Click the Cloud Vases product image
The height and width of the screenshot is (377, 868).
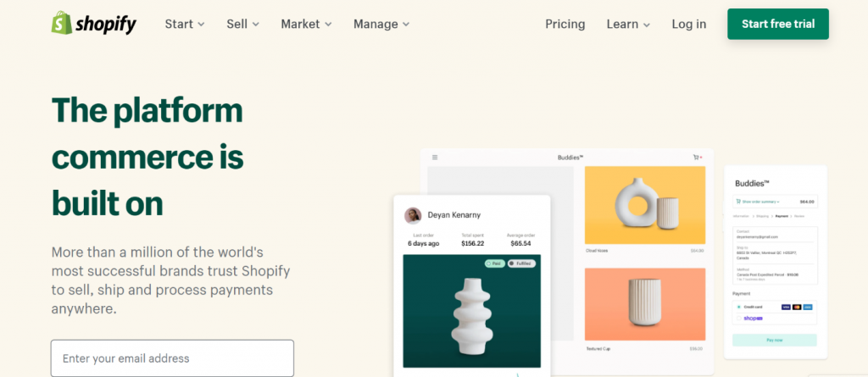644,203
